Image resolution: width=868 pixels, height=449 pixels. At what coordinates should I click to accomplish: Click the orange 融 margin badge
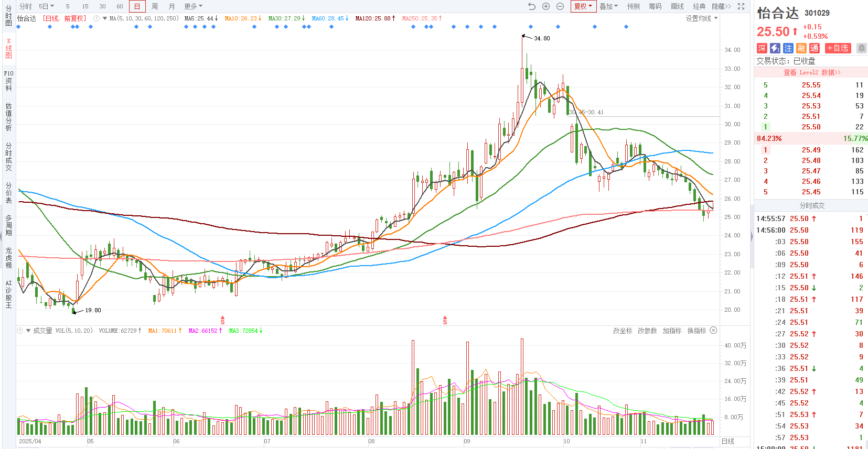(x=801, y=48)
